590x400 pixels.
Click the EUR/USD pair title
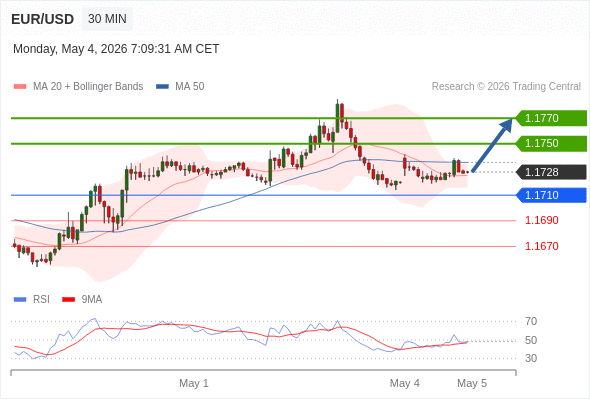(42, 19)
